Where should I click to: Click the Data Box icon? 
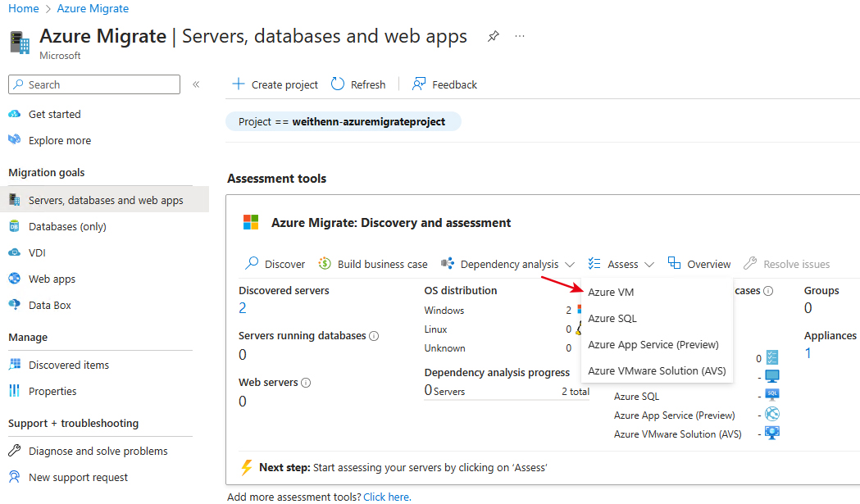(14, 304)
